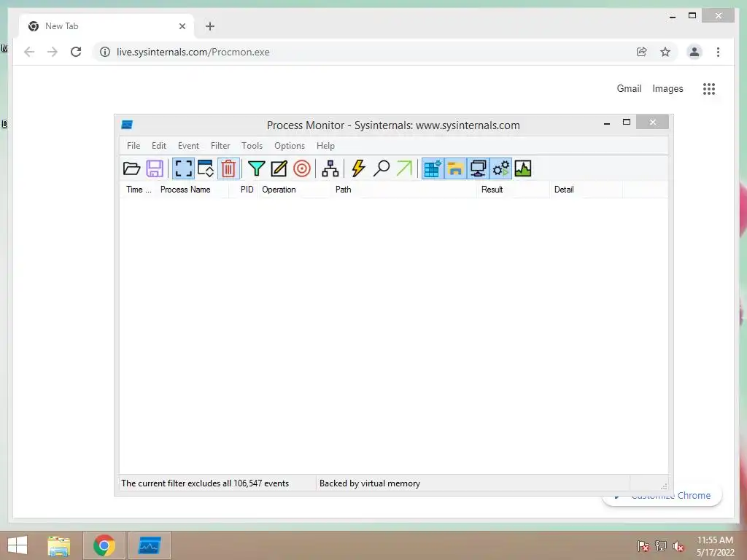Open the Options menu

click(289, 146)
